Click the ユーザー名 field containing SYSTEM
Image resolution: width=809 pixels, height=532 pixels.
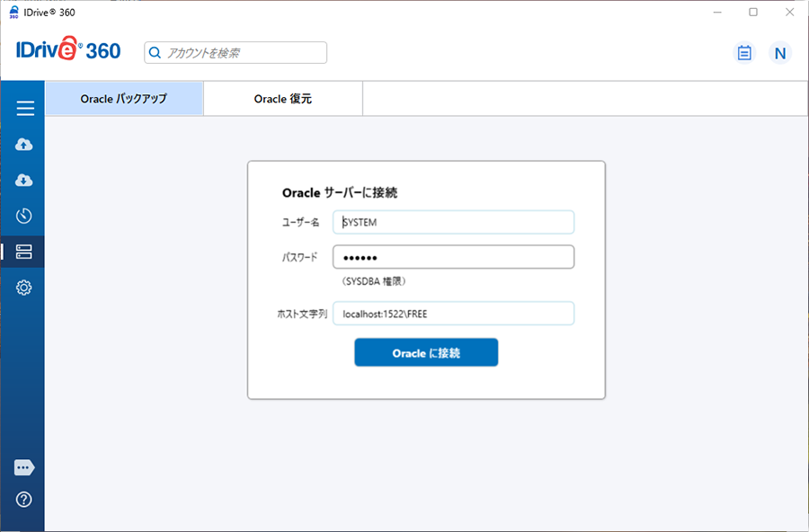tap(453, 222)
